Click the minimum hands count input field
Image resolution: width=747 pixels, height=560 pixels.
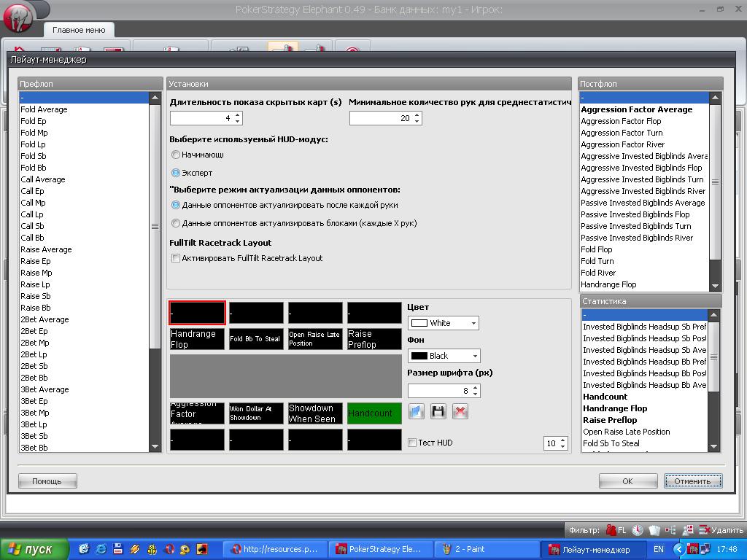(x=381, y=118)
